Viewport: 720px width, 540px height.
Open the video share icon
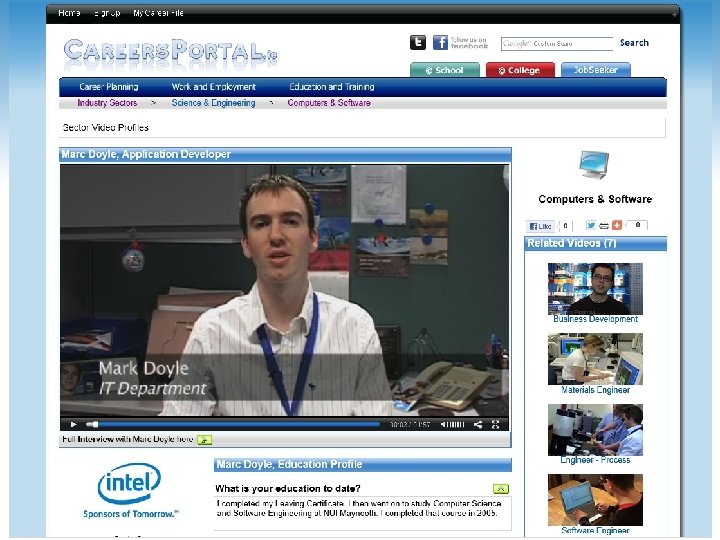(478, 425)
